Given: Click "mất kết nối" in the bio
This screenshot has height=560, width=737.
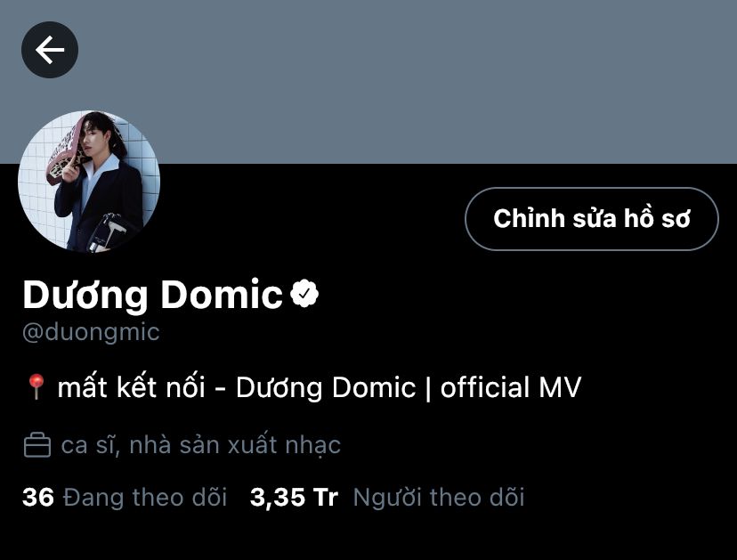Looking at the screenshot, I should click(x=132, y=387).
